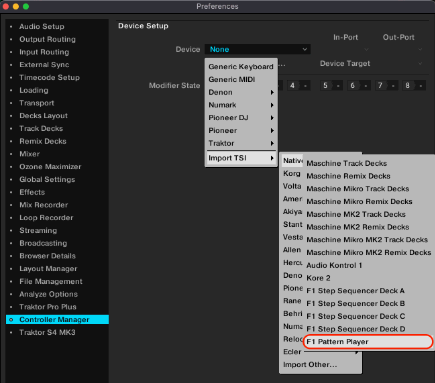Image resolution: width=435 pixels, height=383 pixels.
Task: Open the Audio Setup preferences page
Action: [41, 26]
